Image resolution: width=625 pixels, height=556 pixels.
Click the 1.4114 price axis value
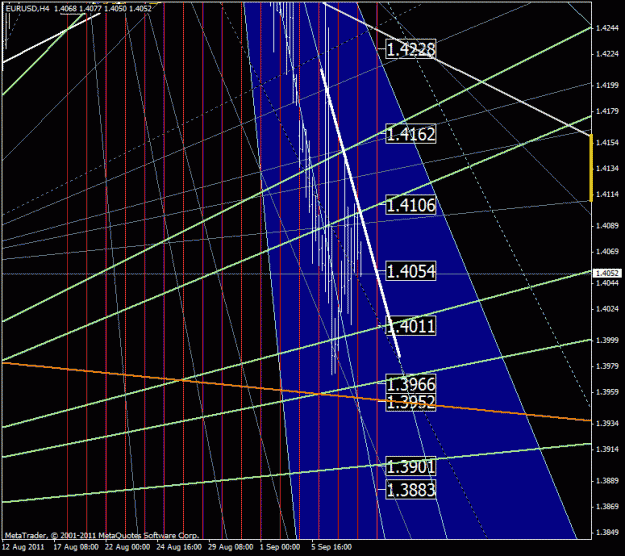click(x=607, y=194)
